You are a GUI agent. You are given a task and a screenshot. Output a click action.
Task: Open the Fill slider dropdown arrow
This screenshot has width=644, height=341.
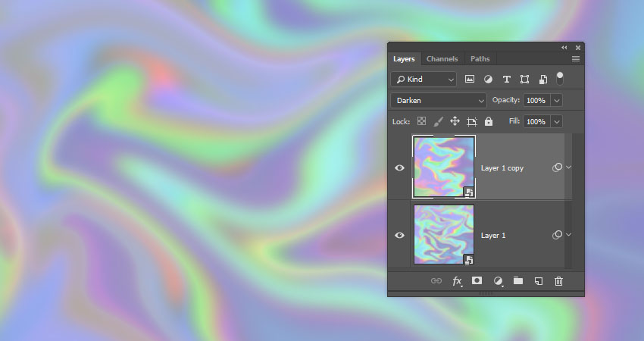557,121
